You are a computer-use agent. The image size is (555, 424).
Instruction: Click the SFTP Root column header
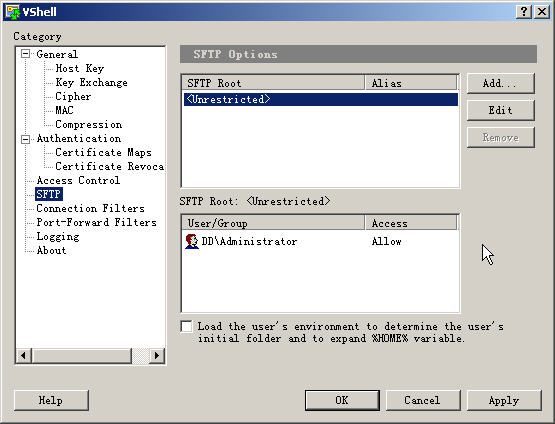click(x=273, y=83)
